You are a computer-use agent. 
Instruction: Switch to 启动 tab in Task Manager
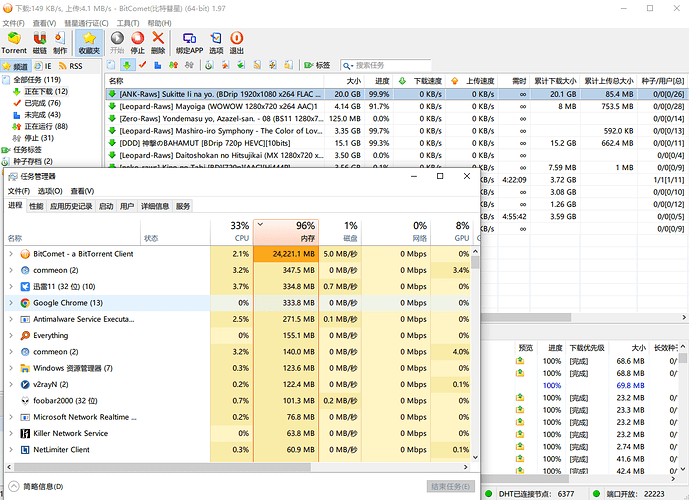pos(106,206)
